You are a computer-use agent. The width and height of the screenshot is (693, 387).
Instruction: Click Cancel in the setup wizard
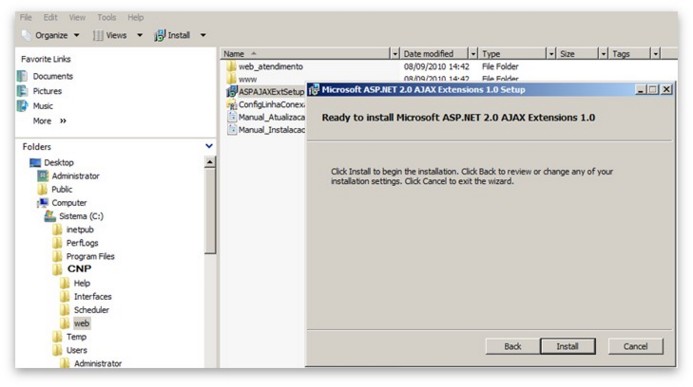click(636, 346)
